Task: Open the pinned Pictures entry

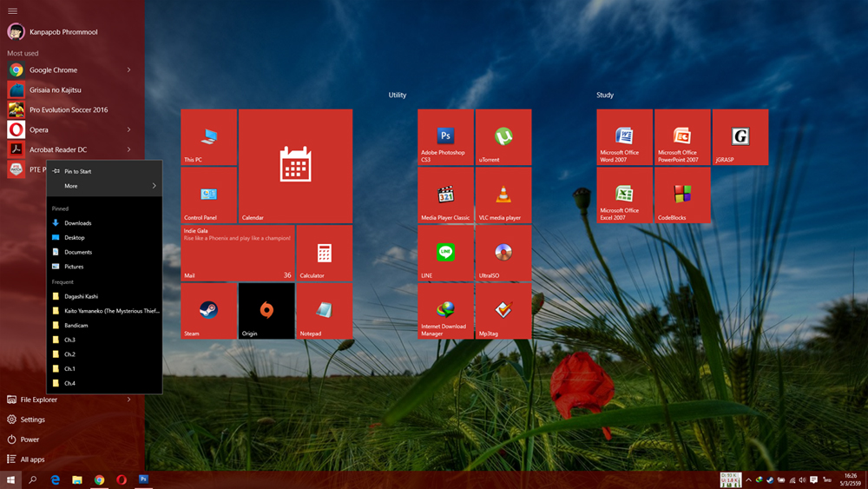Action: 105,267
